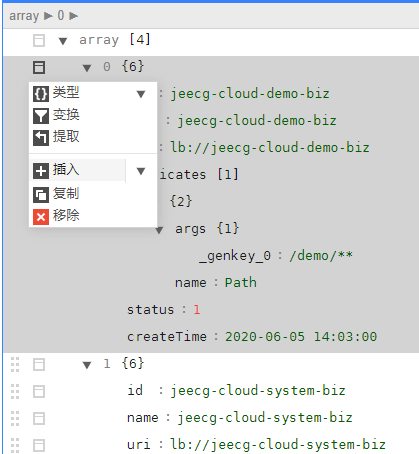Image resolution: width=419 pixels, height=454 pixels.
Task: Click '0' in the breadcrumb path
Action: 61,15
